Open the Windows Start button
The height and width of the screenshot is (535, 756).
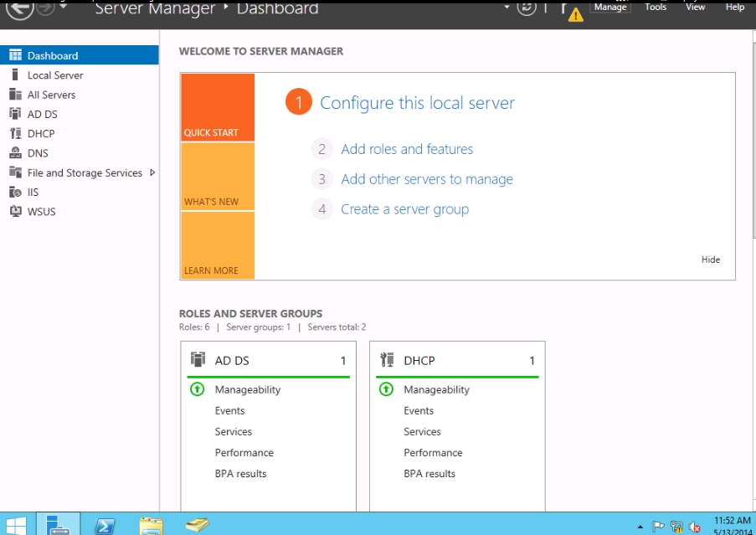click(16, 525)
